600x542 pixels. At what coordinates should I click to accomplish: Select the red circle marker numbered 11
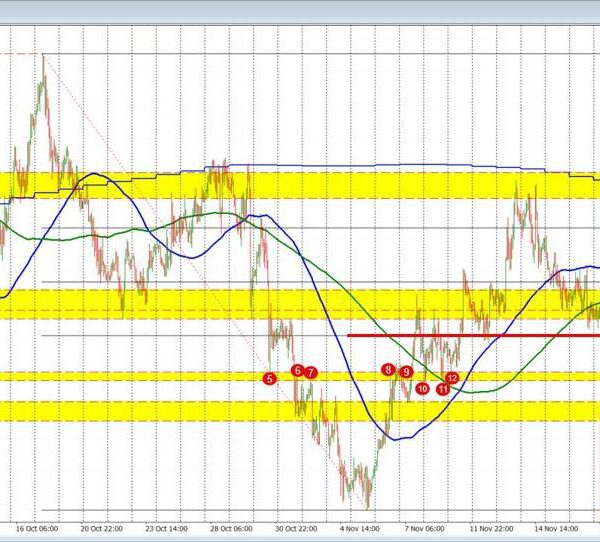443,390
